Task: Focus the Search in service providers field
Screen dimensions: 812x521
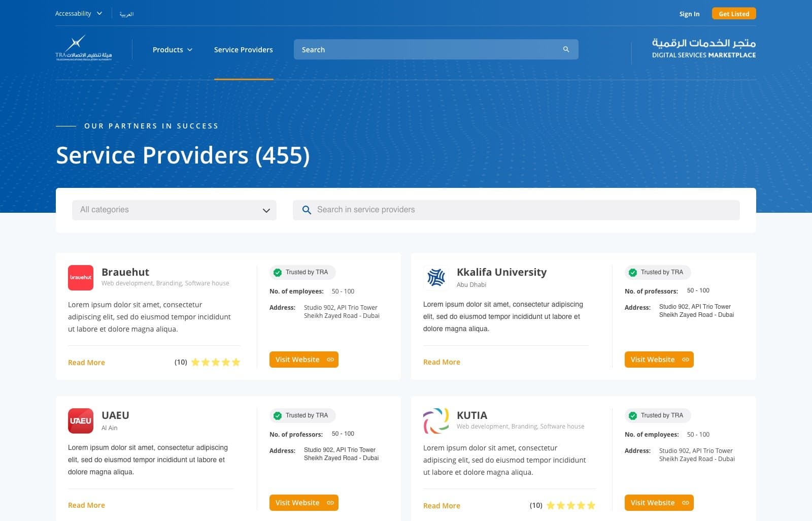Action: [516, 210]
